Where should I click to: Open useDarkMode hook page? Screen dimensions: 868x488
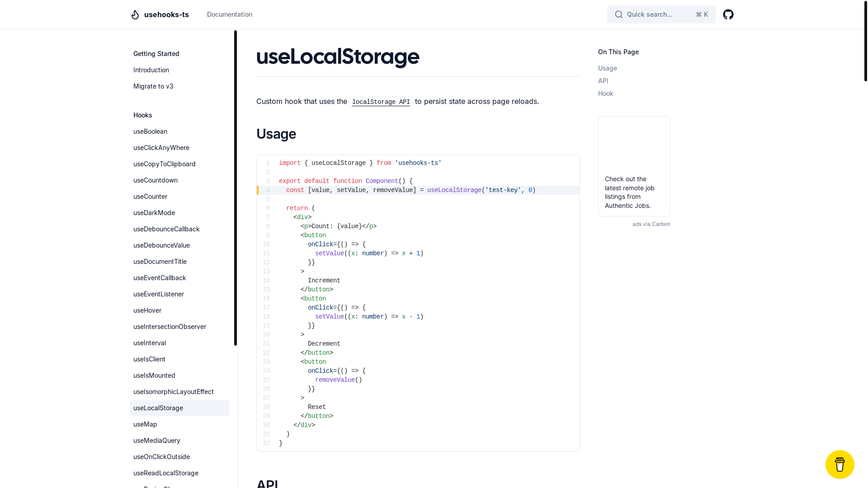[x=179, y=213]
